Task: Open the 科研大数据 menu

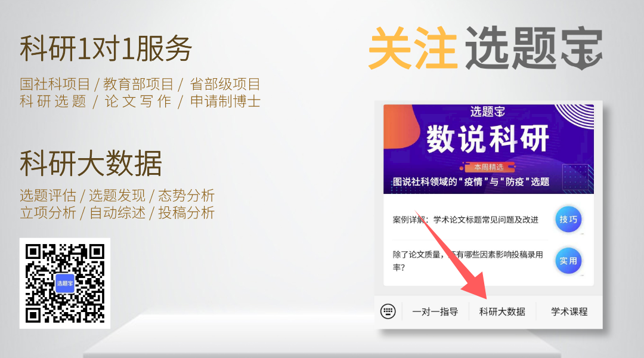Action: tap(502, 311)
